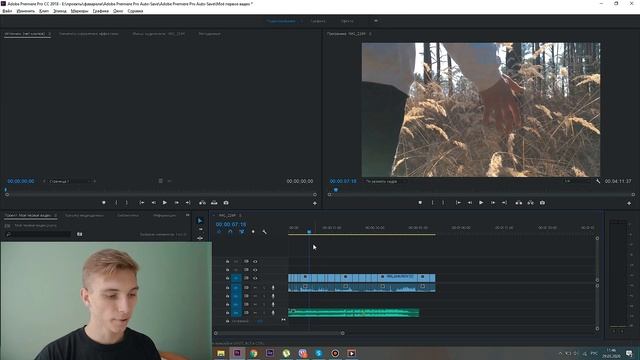The width and height of the screenshot is (640, 360).
Task: Click Extract button in Program monitor
Action: pyautogui.click(x=531, y=202)
